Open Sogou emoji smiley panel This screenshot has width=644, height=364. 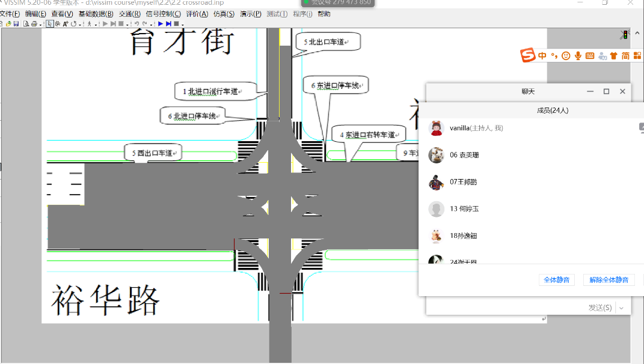[x=566, y=56]
